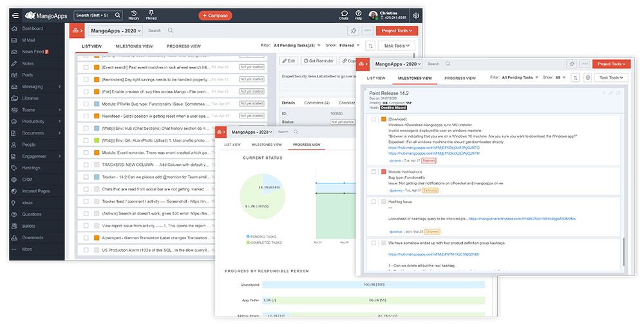Click the pin icon in the milestones view window
Viewport: 644px width, 325px height.
click(x=572, y=64)
